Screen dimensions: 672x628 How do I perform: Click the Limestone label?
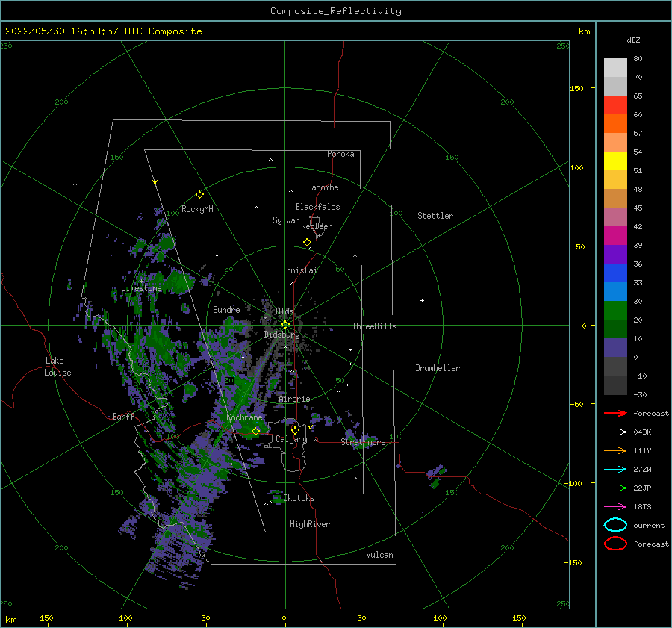click(x=141, y=288)
